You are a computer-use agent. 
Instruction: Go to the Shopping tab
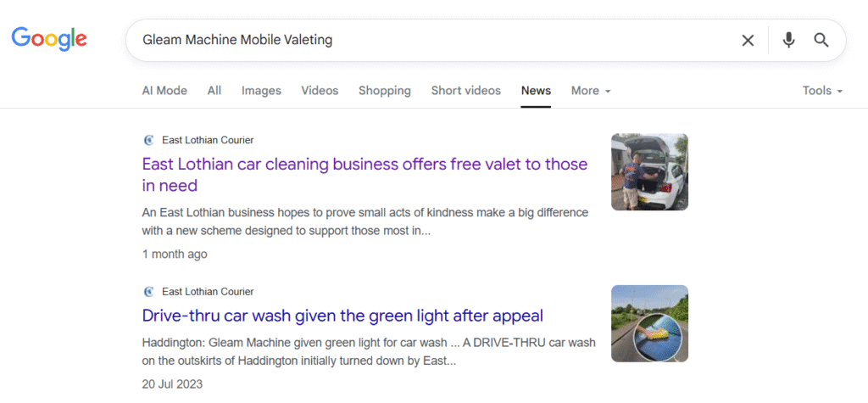pos(384,91)
